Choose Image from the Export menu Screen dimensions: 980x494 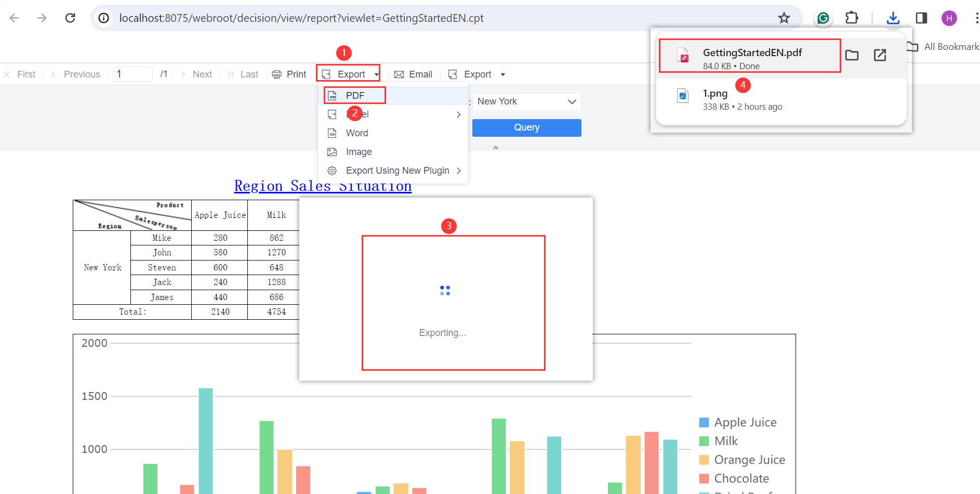pyautogui.click(x=359, y=151)
